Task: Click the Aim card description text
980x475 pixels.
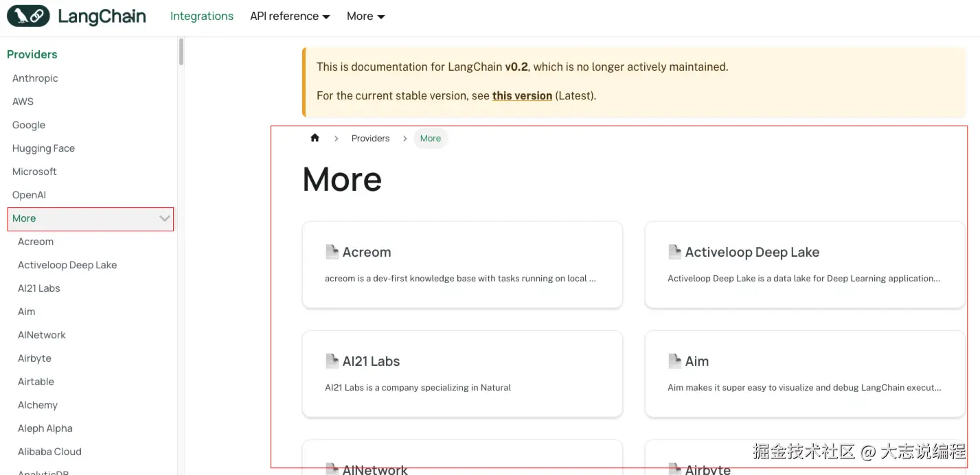Action: pos(804,388)
